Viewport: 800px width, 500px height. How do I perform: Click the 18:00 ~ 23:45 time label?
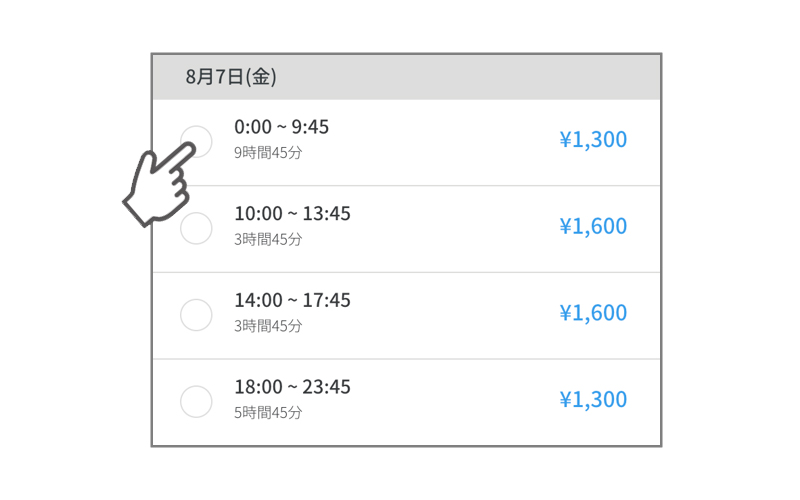click(292, 387)
